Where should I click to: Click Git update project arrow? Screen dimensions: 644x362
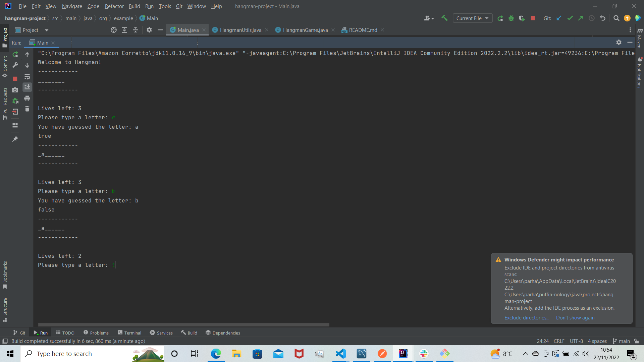tap(559, 18)
